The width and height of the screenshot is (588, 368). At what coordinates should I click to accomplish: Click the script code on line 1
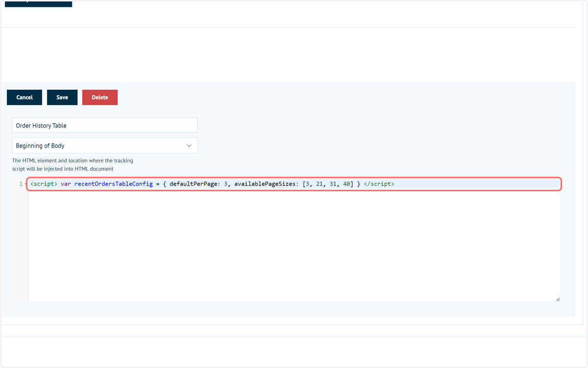click(x=294, y=184)
